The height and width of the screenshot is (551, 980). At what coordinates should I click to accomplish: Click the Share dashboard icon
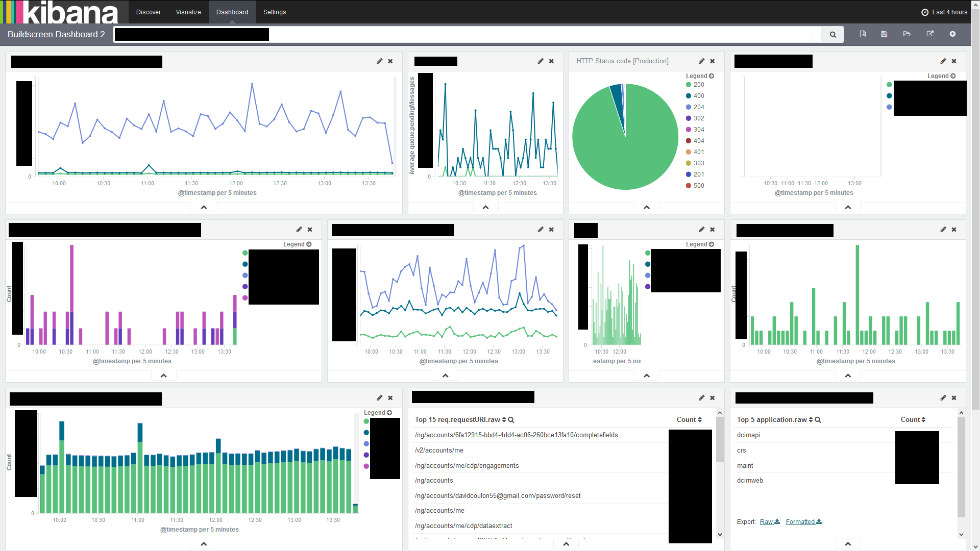pos(930,34)
